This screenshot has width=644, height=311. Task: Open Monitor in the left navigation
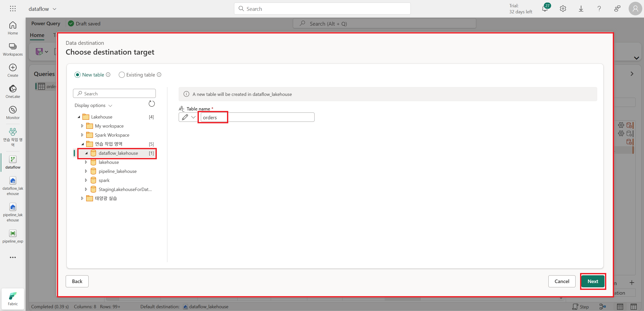click(13, 112)
